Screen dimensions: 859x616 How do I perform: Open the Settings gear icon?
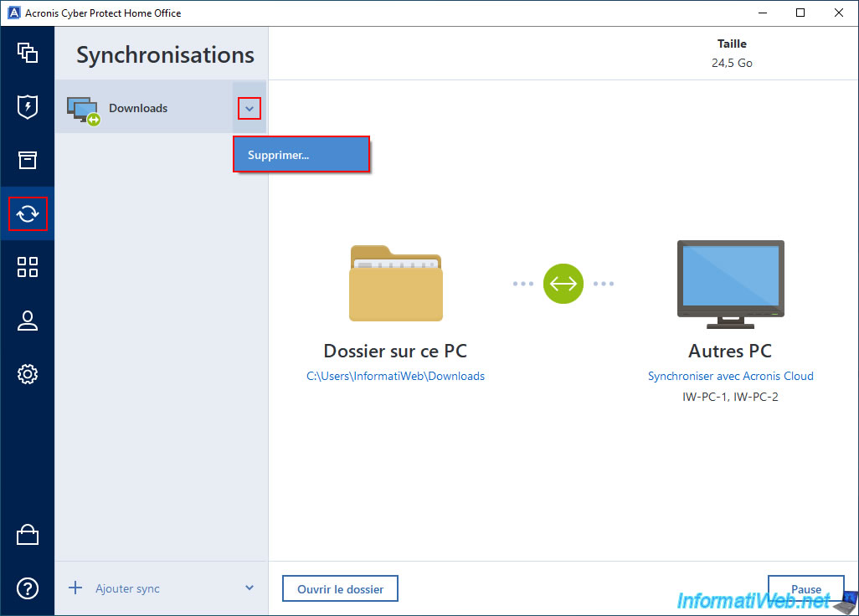pos(28,374)
